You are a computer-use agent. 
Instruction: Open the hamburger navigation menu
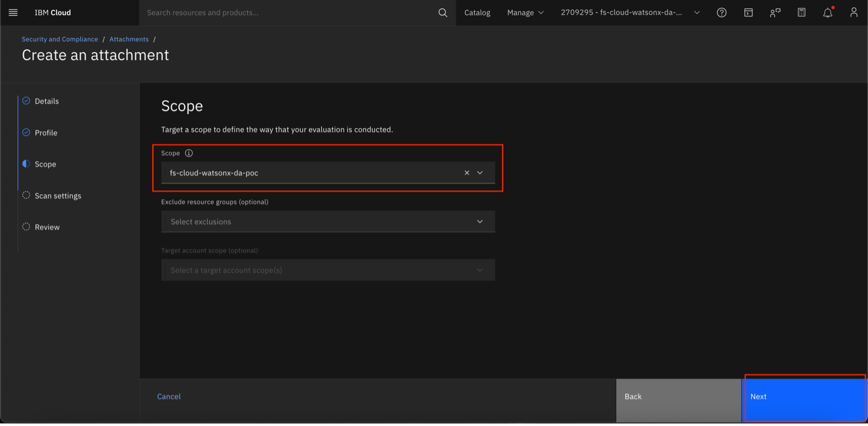pos(13,12)
